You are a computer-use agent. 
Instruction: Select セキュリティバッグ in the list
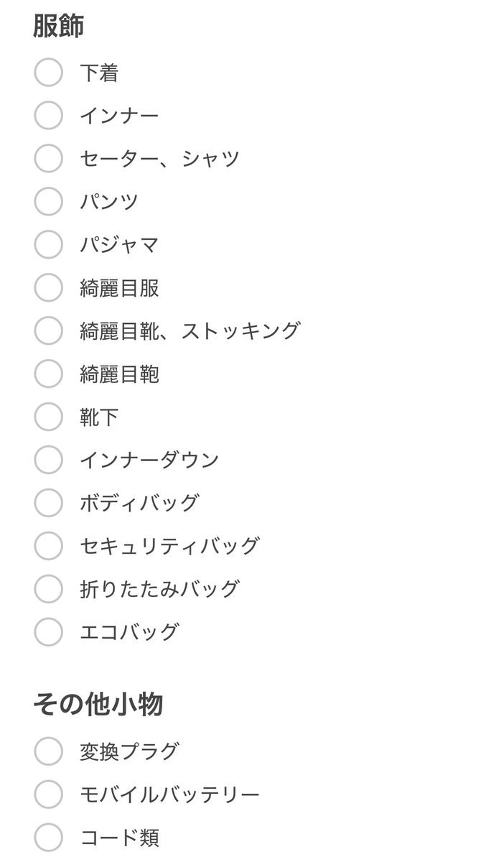pyautogui.click(x=48, y=546)
